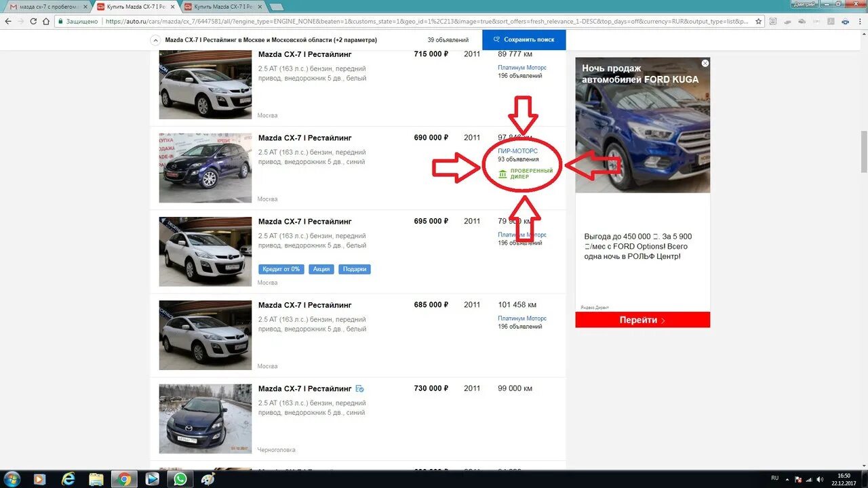Image resolution: width=868 pixels, height=488 pixels.
Task: Go back with the browser back arrow
Action: tap(8, 21)
